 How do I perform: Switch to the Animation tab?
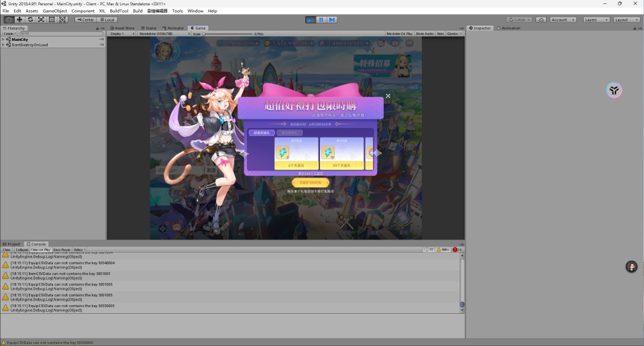click(x=508, y=28)
